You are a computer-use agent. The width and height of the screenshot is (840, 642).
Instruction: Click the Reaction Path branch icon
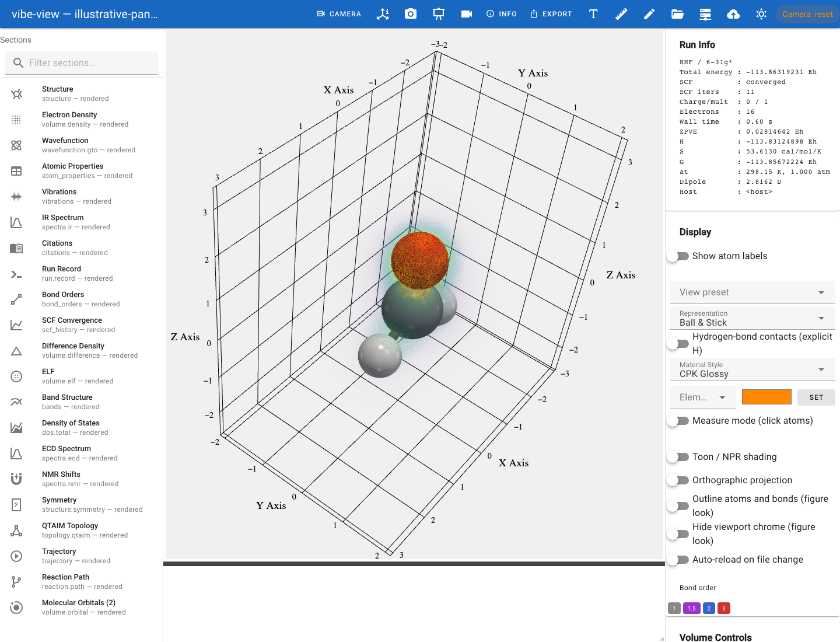(16, 582)
